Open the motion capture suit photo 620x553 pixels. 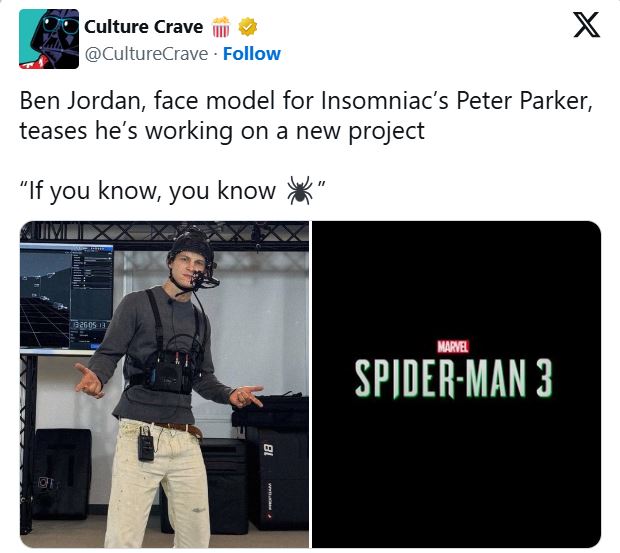[164, 384]
